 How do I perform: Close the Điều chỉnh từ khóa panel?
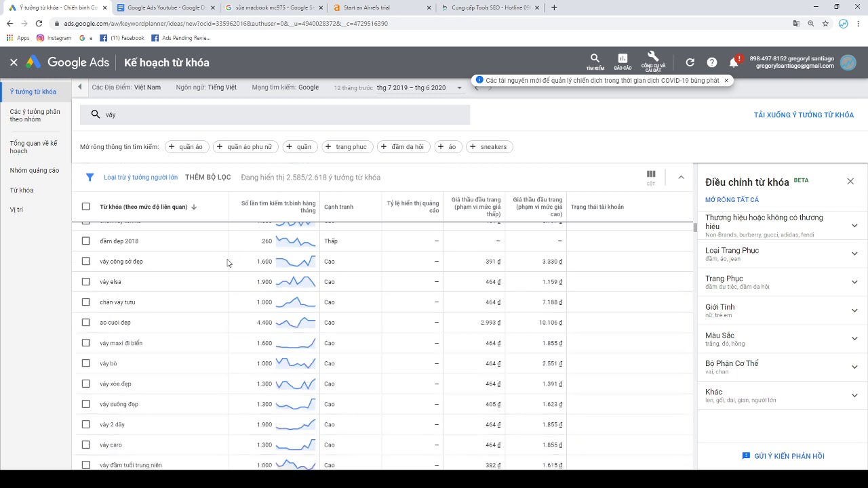pyautogui.click(x=850, y=181)
